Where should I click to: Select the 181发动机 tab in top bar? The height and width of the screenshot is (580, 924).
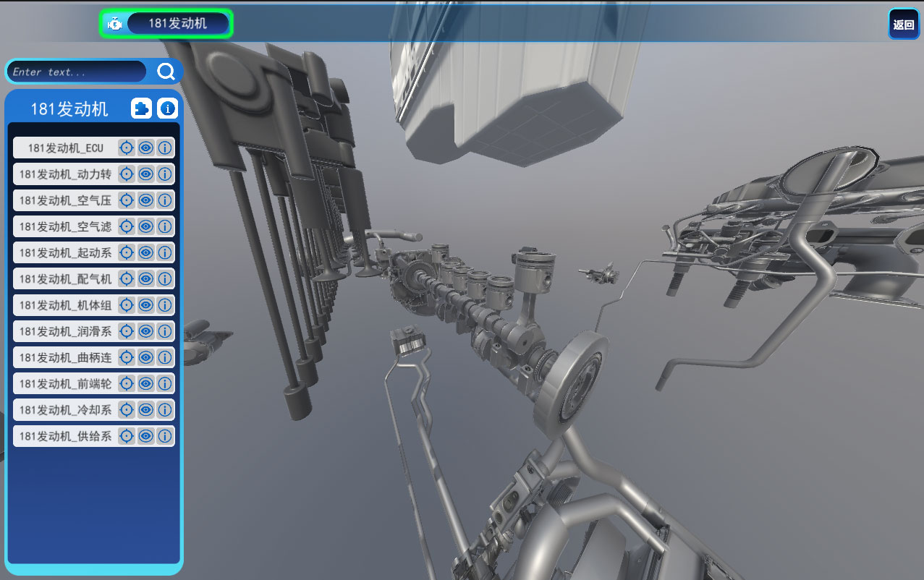pyautogui.click(x=178, y=24)
